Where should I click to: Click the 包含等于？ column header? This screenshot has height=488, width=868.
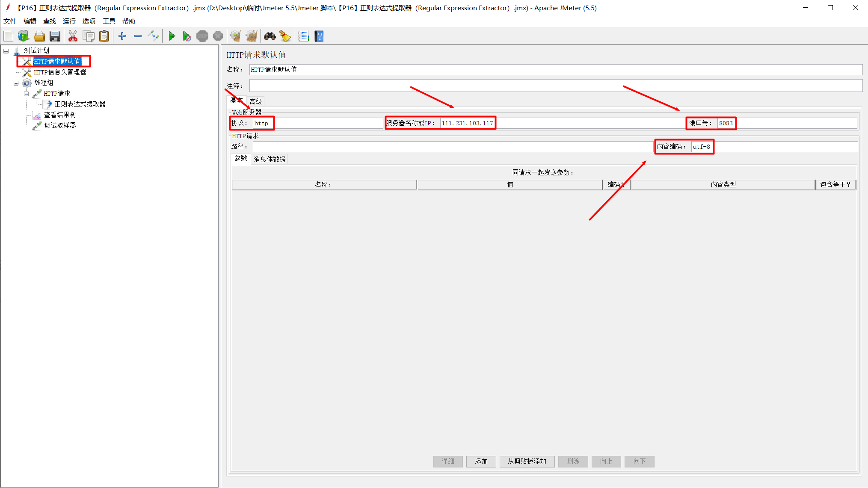pos(836,184)
